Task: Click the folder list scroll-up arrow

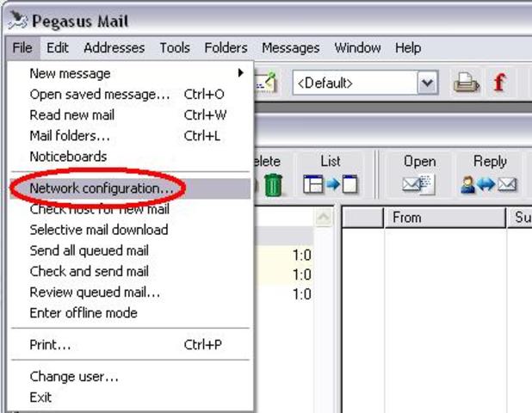Action: [324, 217]
